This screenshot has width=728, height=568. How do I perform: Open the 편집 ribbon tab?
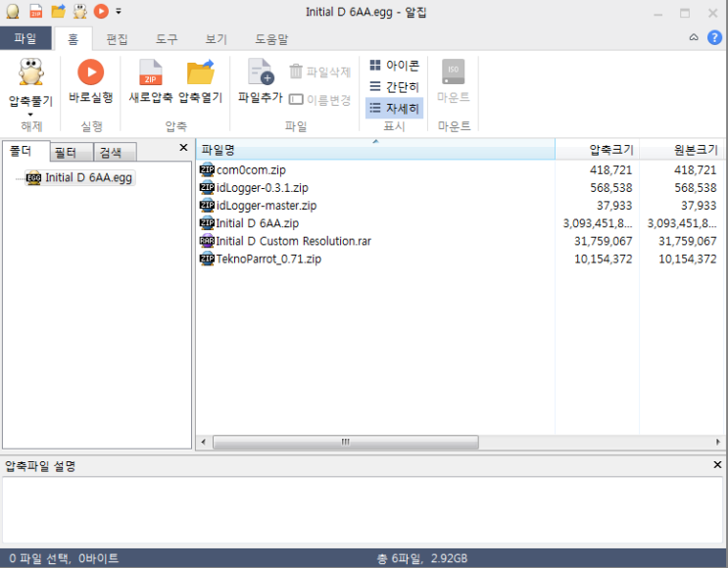point(117,39)
